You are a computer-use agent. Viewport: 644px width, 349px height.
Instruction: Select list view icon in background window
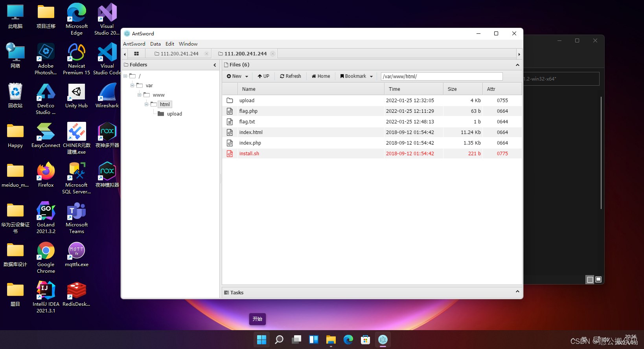pos(590,279)
